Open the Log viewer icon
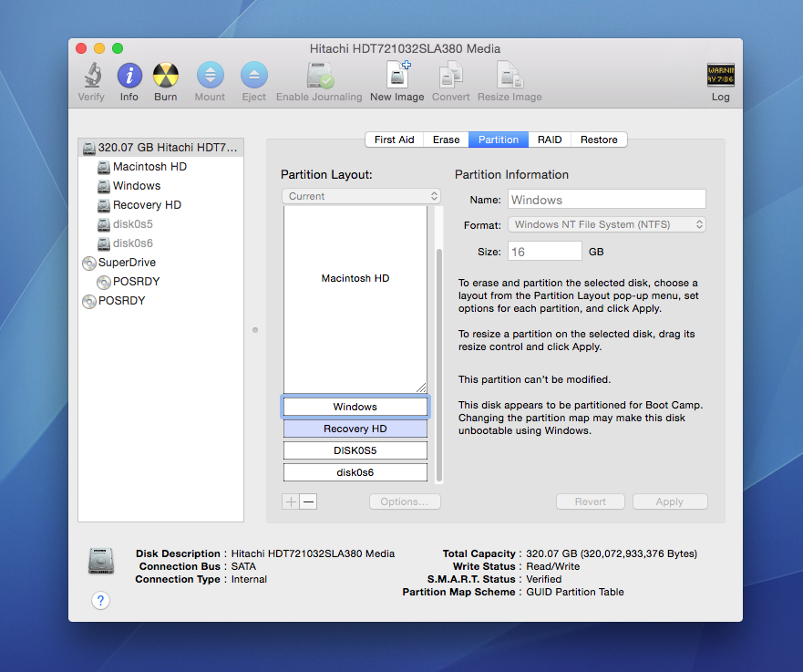 [x=721, y=75]
